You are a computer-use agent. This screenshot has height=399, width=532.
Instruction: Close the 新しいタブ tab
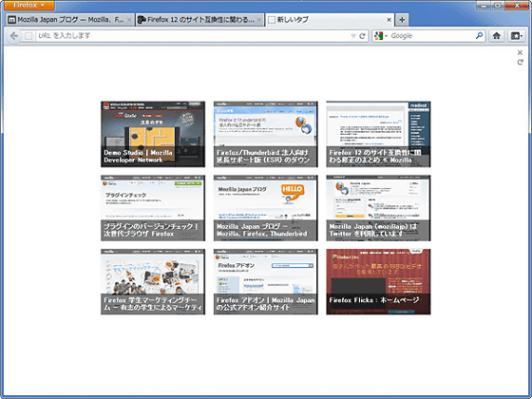389,20
